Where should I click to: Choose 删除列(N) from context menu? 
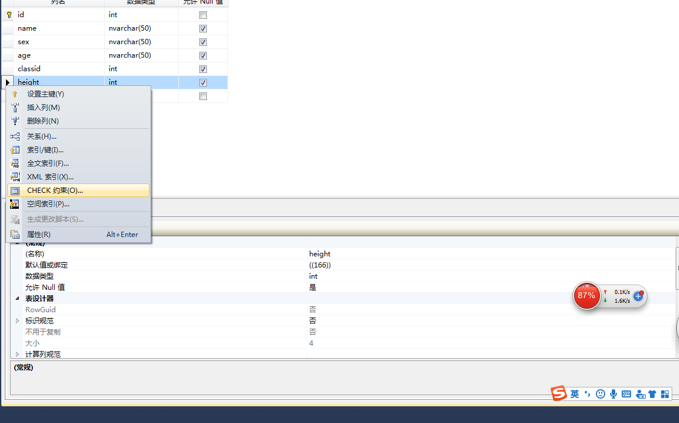(x=78, y=121)
